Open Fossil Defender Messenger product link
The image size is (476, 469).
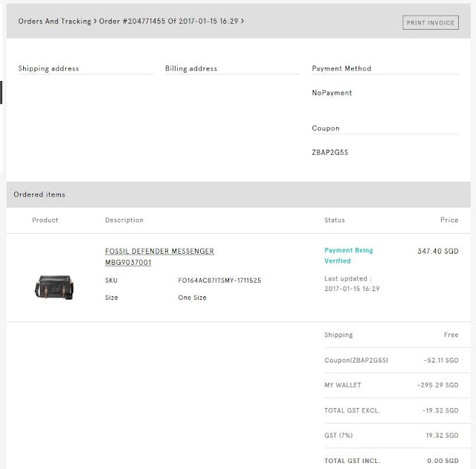pos(159,257)
